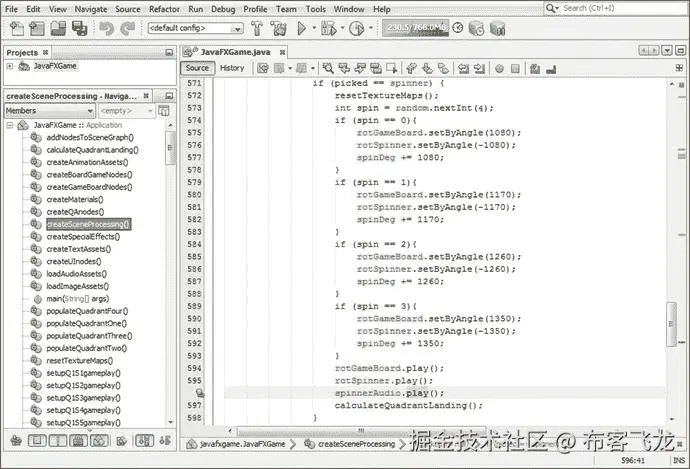Viewport: 690px width, 469px height.
Task: Switch to the History view button
Action: pyautogui.click(x=232, y=68)
